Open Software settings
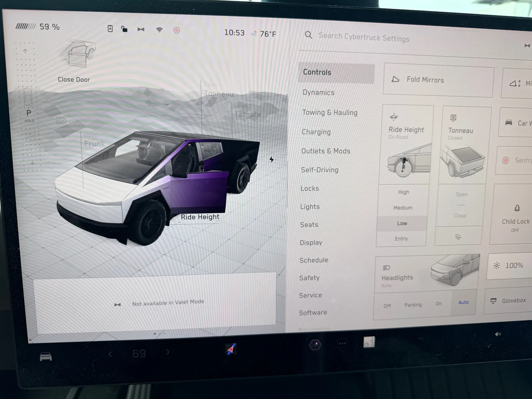Viewport: 532px width, 399px height. 313,312
